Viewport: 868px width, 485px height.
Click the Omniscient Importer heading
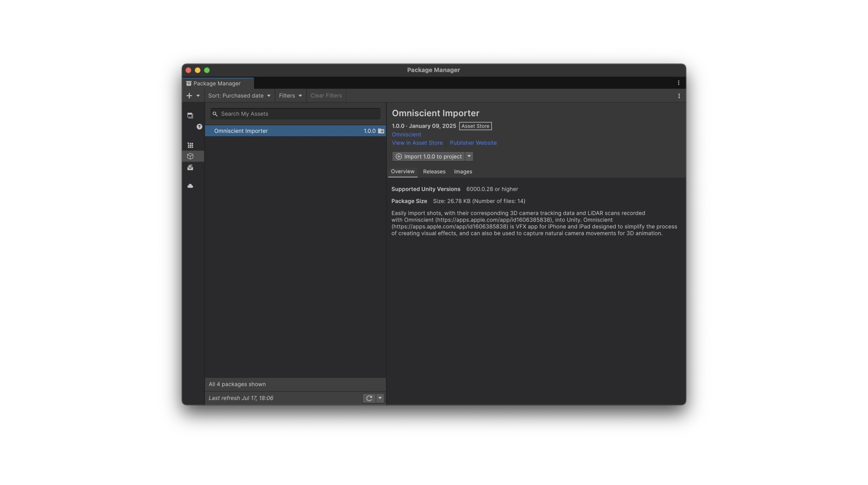click(x=435, y=113)
